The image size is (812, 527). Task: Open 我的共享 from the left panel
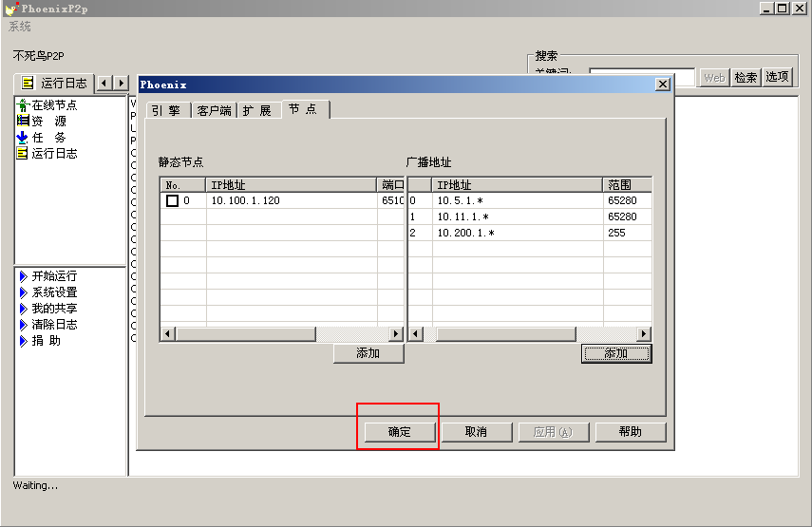(54, 309)
